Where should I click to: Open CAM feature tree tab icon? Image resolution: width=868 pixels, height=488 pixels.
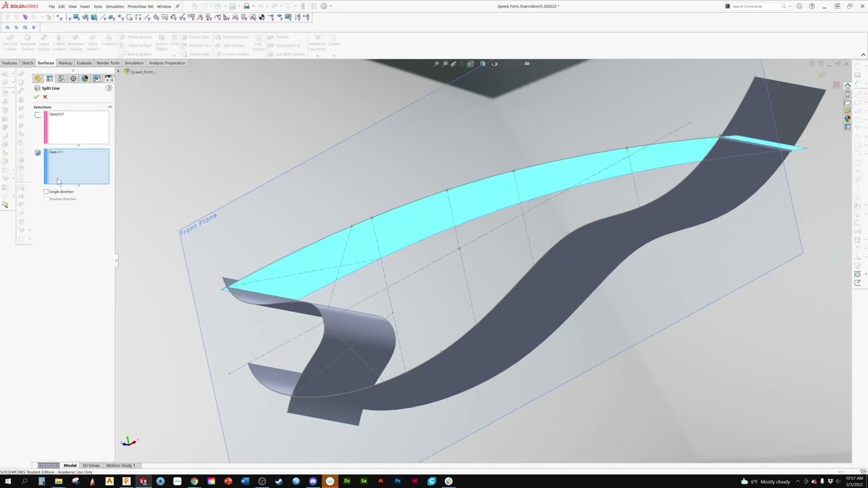96,79
